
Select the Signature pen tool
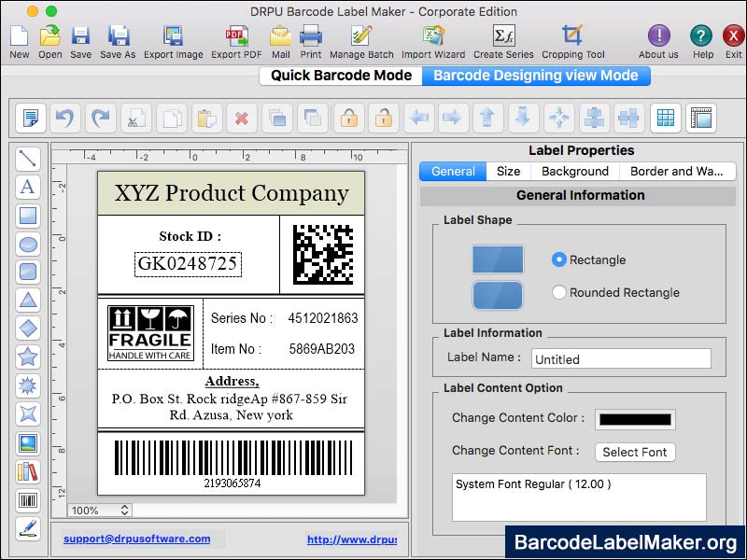click(28, 528)
